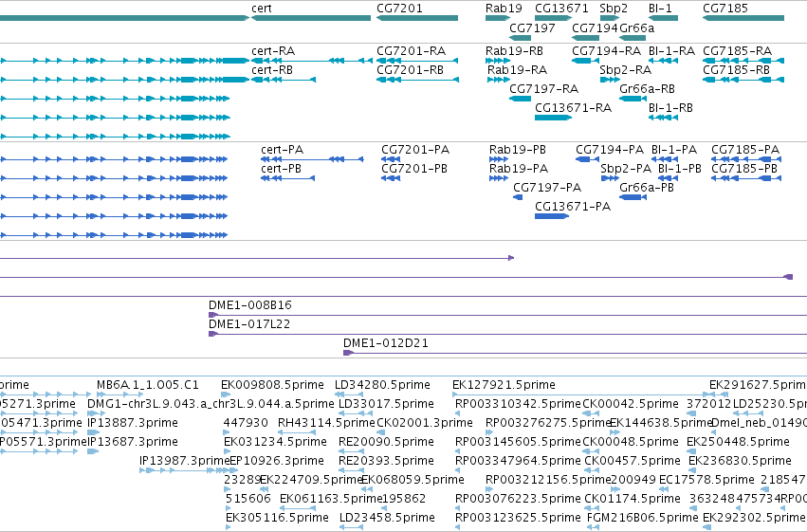Click the IP13687.3prime EST
The image size is (807, 532).
click(93, 451)
